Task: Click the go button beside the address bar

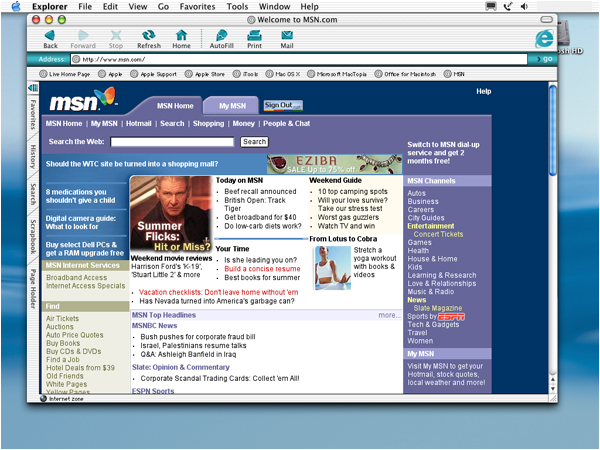Action: [x=544, y=59]
